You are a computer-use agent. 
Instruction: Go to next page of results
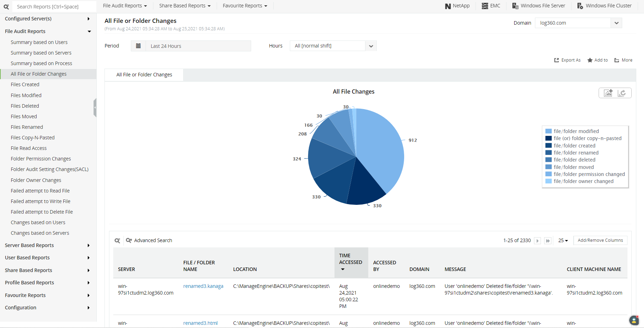[537, 241]
